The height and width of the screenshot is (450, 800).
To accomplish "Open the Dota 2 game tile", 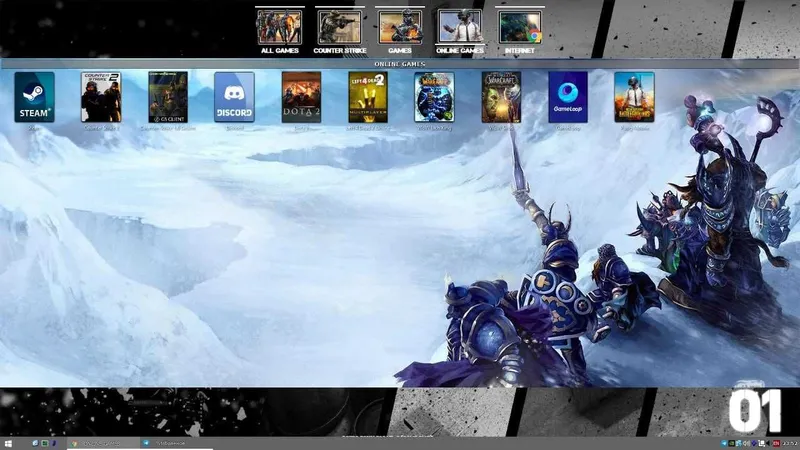I will coord(301,97).
